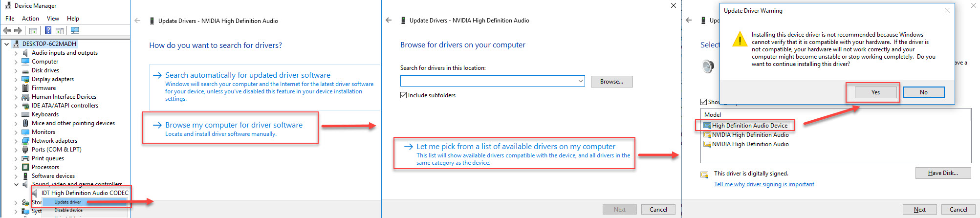Click the Mice and other pointing devices icon

click(x=25, y=123)
